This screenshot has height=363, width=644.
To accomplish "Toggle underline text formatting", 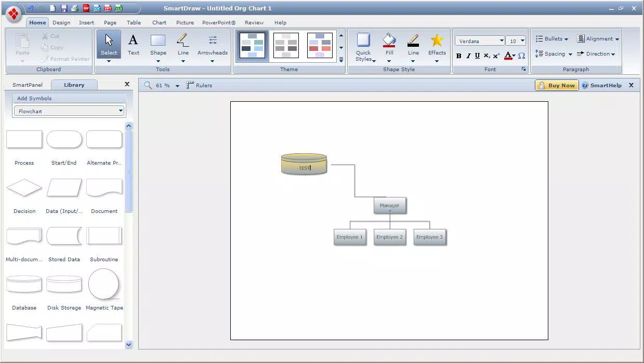I will [x=477, y=56].
